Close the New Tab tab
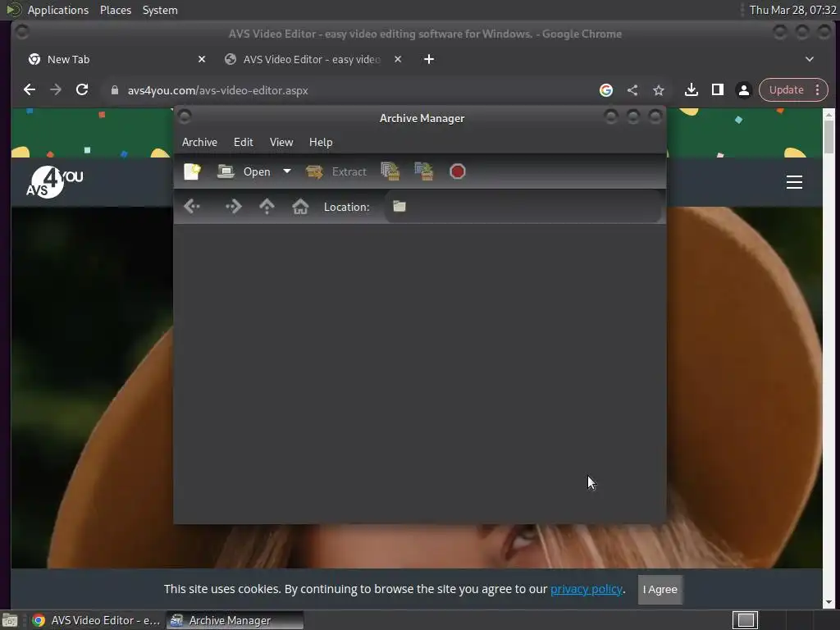 (202, 59)
